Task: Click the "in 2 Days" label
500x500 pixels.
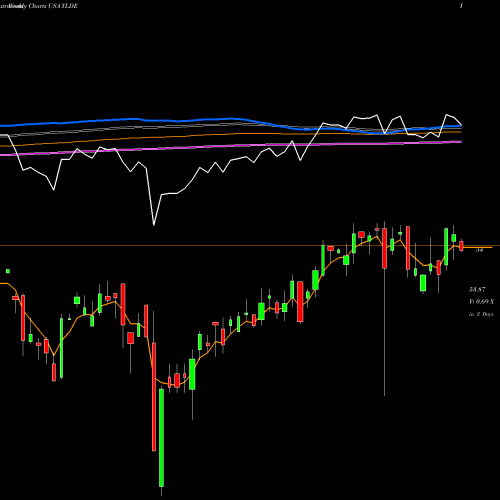Action: (481, 314)
